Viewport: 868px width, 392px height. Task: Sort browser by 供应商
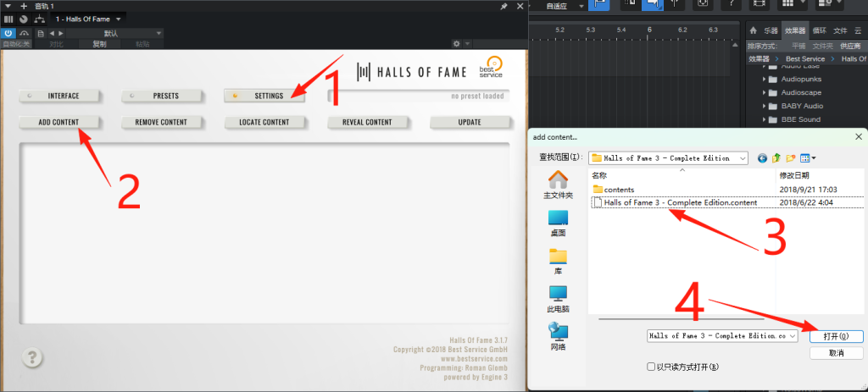coord(851,46)
